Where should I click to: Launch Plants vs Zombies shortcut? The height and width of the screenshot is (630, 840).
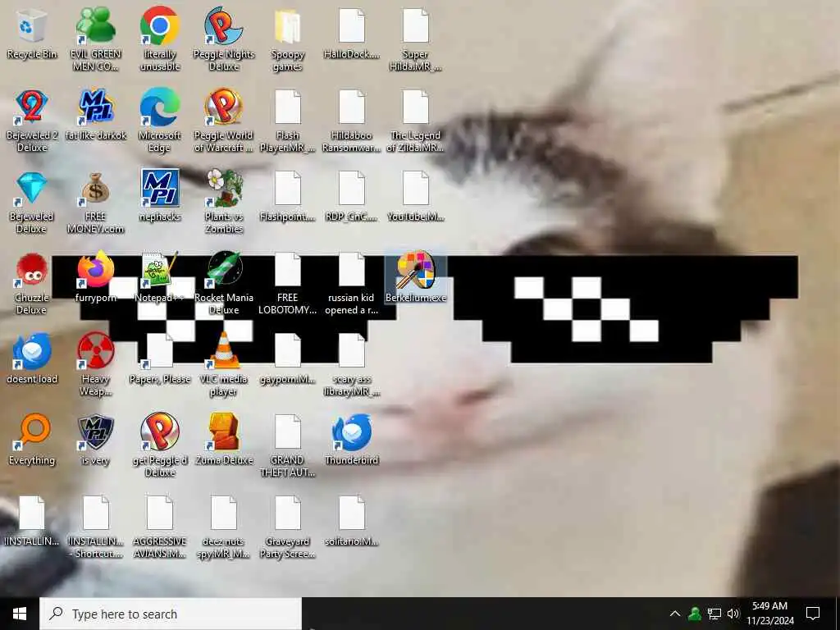coord(224,203)
